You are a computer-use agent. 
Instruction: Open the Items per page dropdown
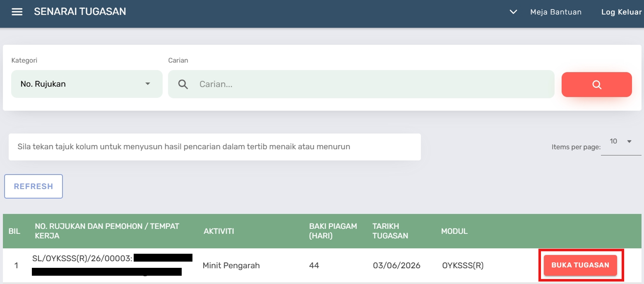(621, 142)
